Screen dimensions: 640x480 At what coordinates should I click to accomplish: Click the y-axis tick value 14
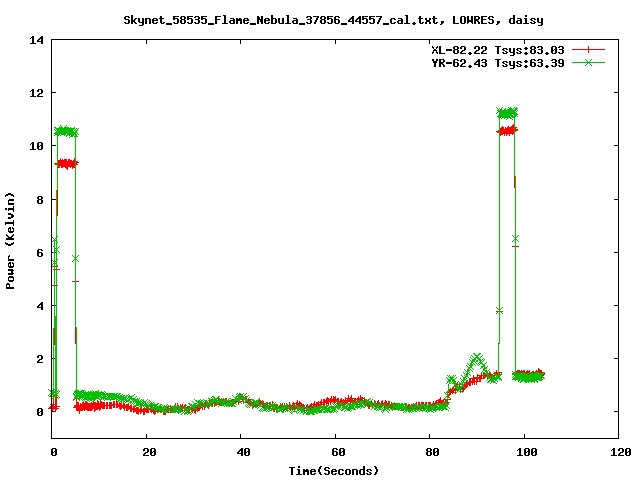coord(36,40)
